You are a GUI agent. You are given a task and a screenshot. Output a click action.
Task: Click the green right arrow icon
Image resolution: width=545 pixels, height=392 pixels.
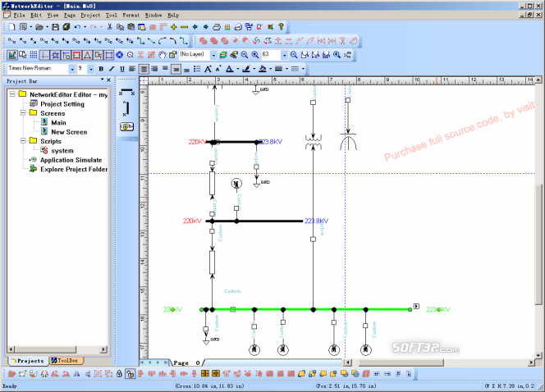206,27
